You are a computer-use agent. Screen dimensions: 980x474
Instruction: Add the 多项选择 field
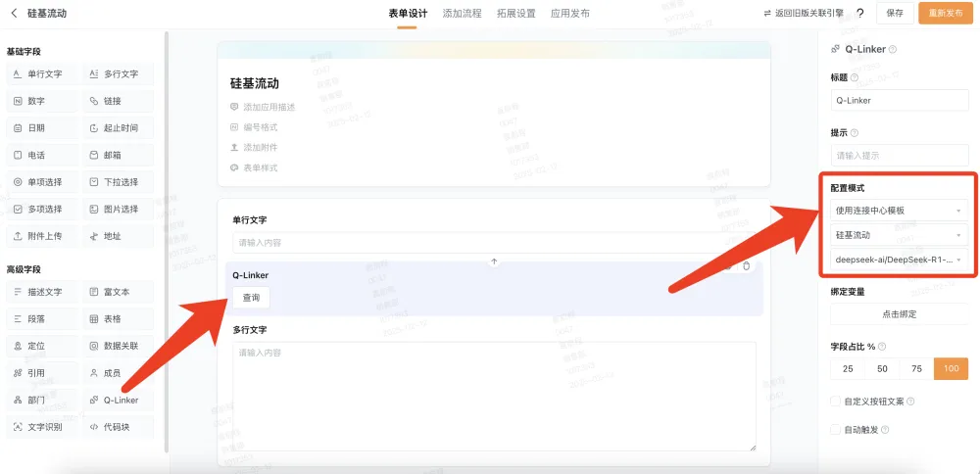click(43, 210)
